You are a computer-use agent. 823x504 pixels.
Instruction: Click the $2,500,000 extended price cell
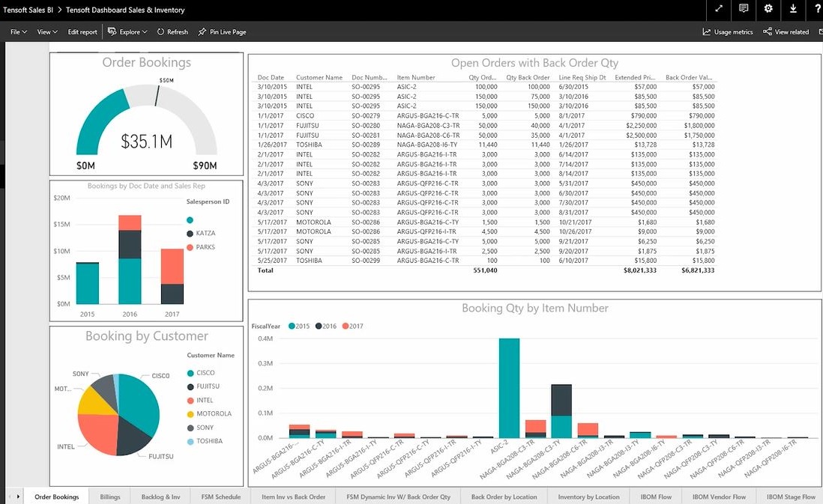tap(641, 136)
